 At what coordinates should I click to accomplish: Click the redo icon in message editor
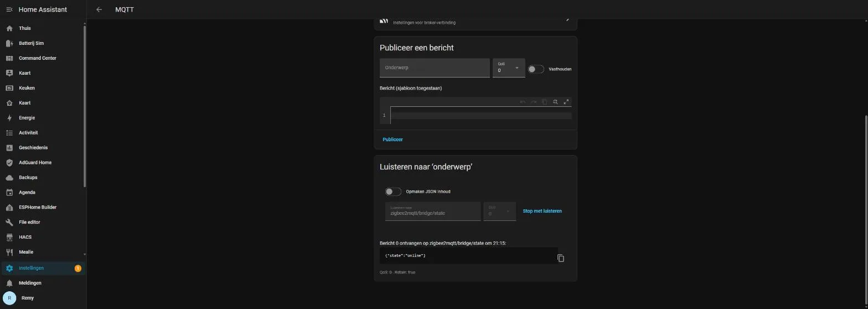pos(534,102)
